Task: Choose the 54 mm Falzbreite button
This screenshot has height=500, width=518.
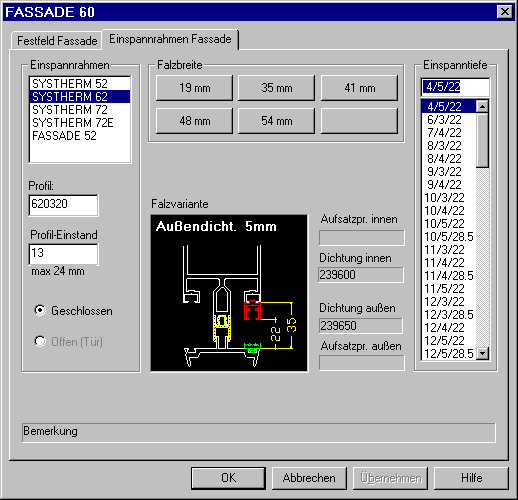Action: click(276, 121)
